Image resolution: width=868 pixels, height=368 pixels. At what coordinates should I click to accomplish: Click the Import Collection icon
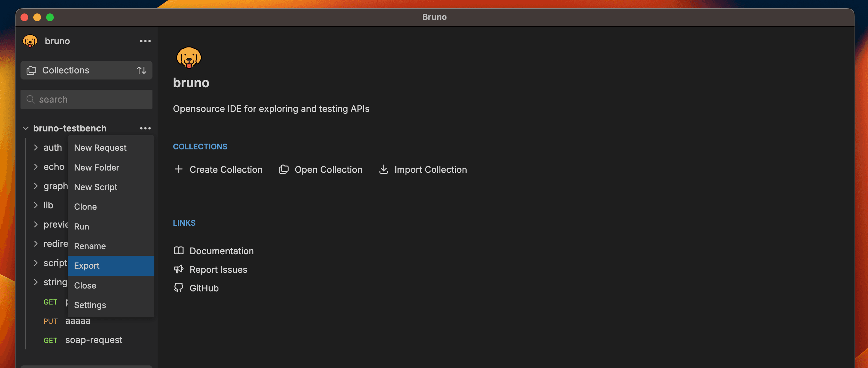coord(384,169)
